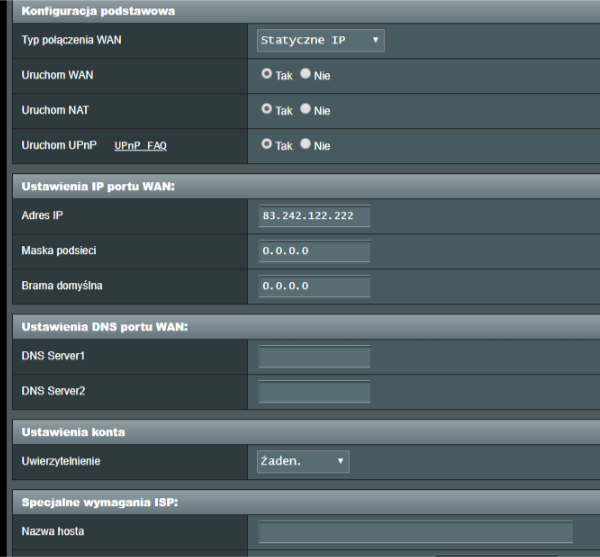Click the Maska podsieci field
The width and height of the screenshot is (600, 557).
tap(314, 251)
